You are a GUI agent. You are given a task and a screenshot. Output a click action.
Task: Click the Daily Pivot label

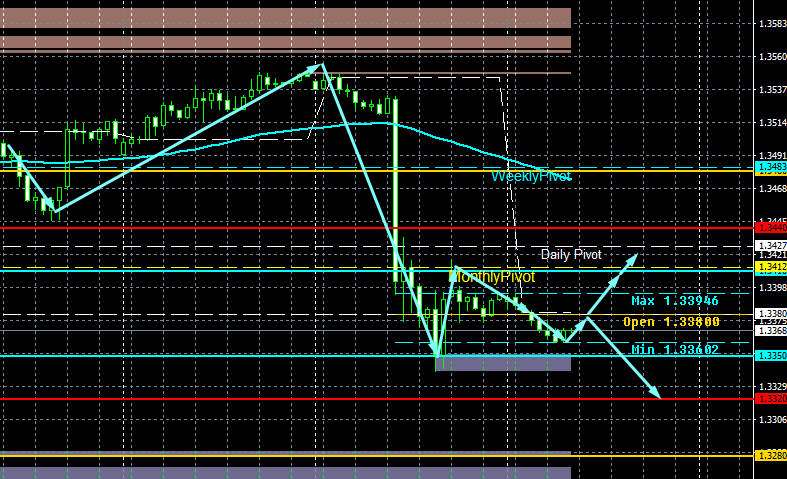tap(571, 255)
